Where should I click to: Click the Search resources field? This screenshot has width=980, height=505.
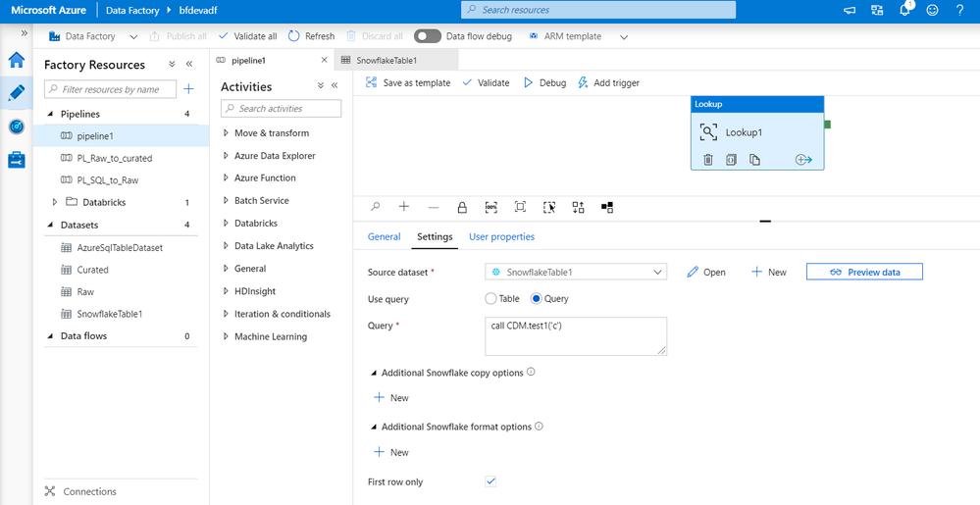pyautogui.click(x=598, y=10)
